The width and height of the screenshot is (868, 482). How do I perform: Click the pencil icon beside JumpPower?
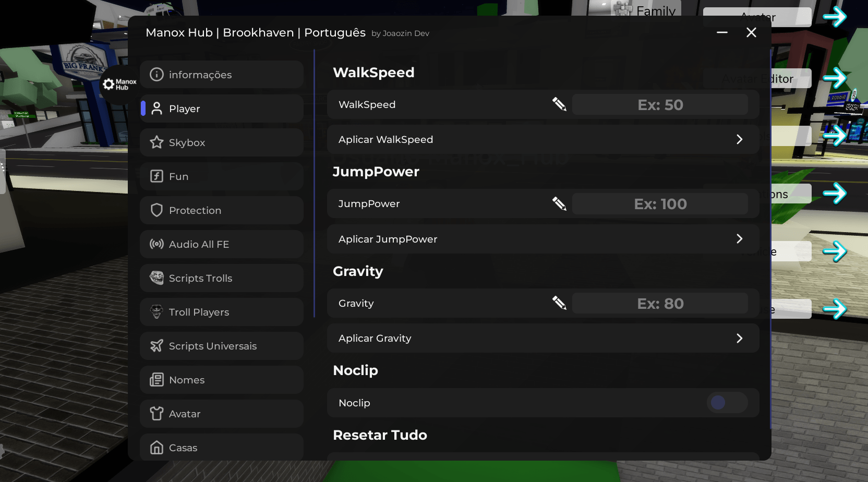click(x=559, y=203)
